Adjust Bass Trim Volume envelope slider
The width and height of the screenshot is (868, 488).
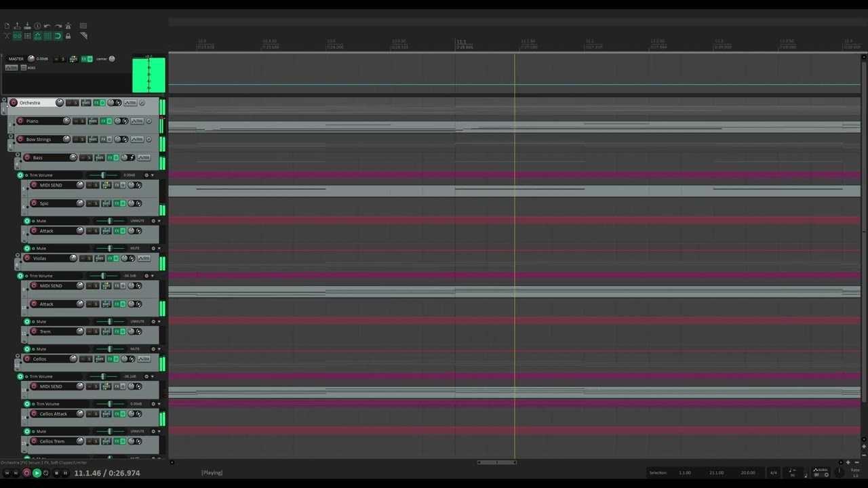click(103, 175)
